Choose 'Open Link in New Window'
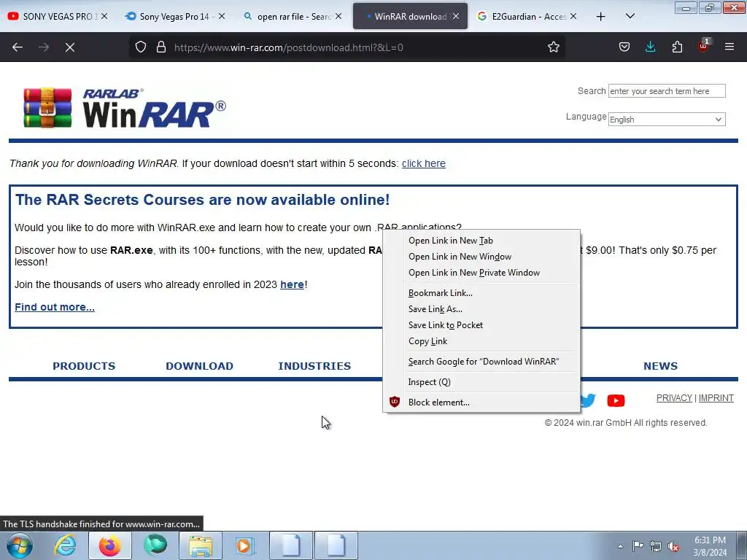The image size is (747, 560). (x=481, y=257)
